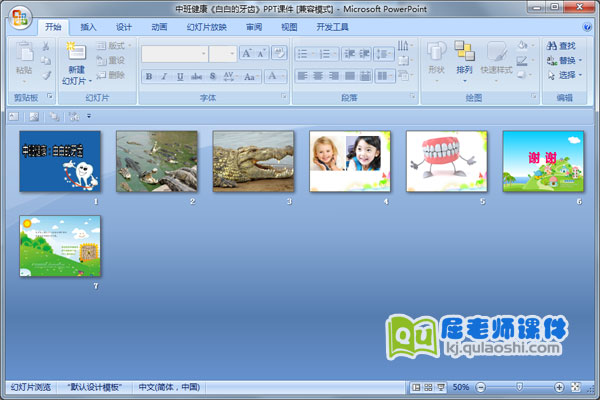Open text direction option
Viewport: 600px width, 400px height.
(405, 46)
